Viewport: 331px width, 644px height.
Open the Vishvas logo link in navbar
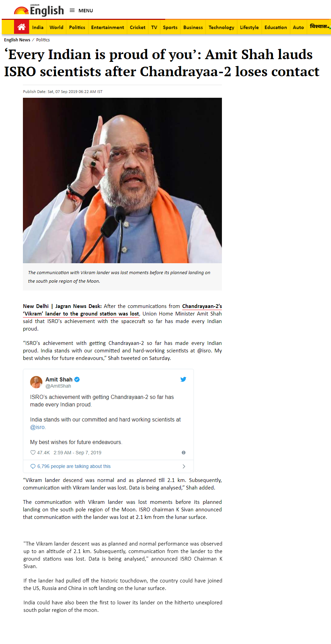(x=320, y=26)
